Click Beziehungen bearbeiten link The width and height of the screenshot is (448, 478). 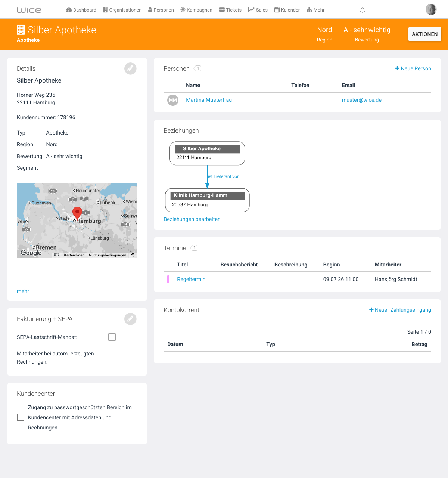pyautogui.click(x=192, y=219)
